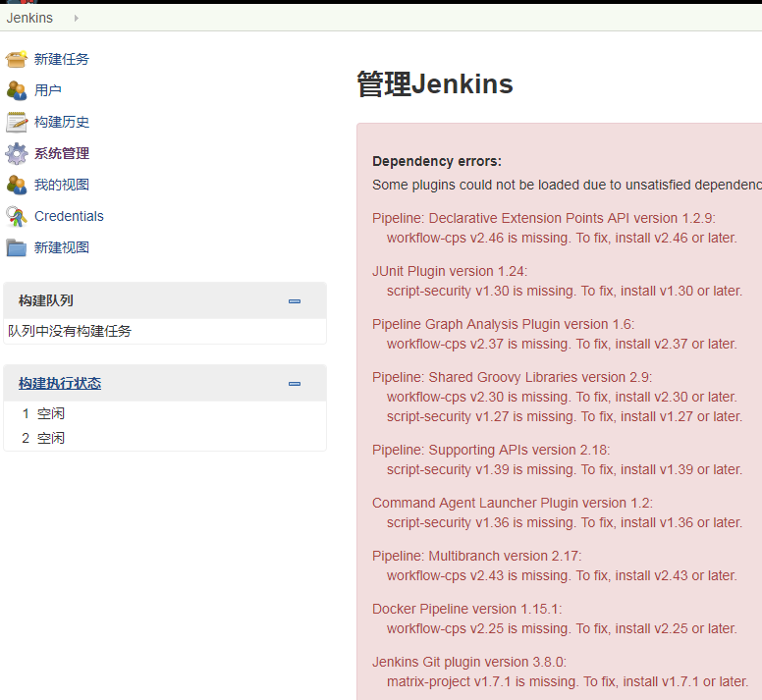Open the 我的视图 link
The width and height of the screenshot is (762, 700).
tap(62, 185)
